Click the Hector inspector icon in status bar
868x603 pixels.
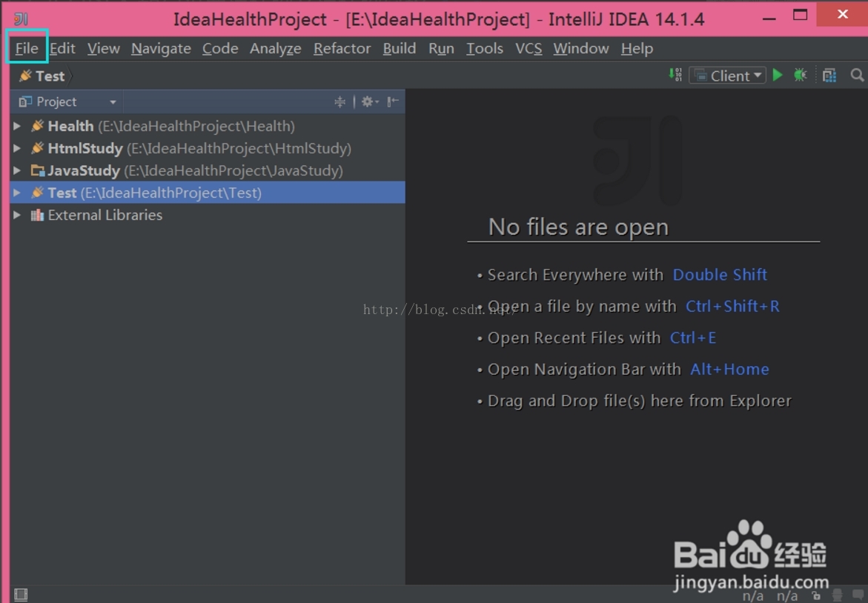[838, 596]
